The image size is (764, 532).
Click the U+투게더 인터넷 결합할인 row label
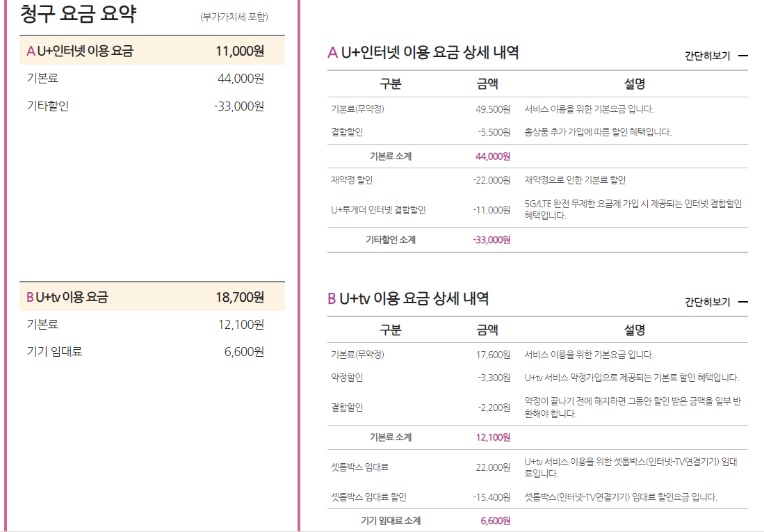(378, 210)
